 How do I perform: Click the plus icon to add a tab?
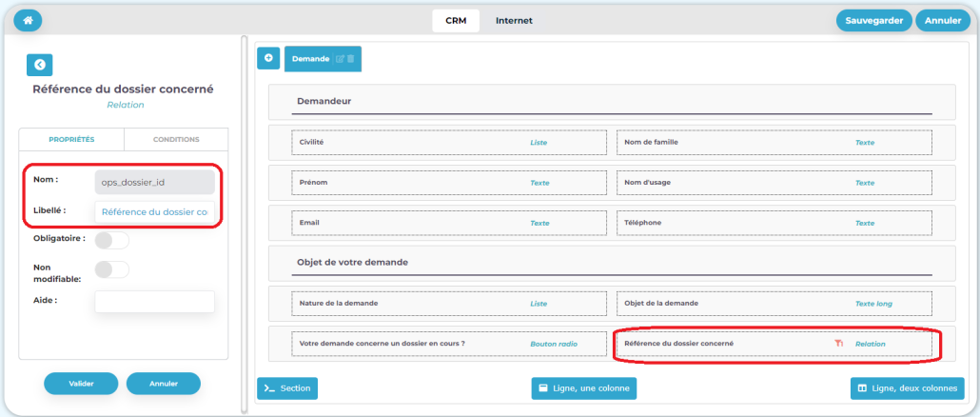pos(268,58)
